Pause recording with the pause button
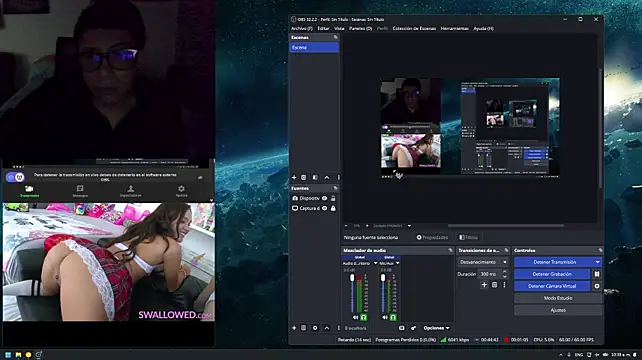This screenshot has width=642, height=360. click(x=597, y=274)
